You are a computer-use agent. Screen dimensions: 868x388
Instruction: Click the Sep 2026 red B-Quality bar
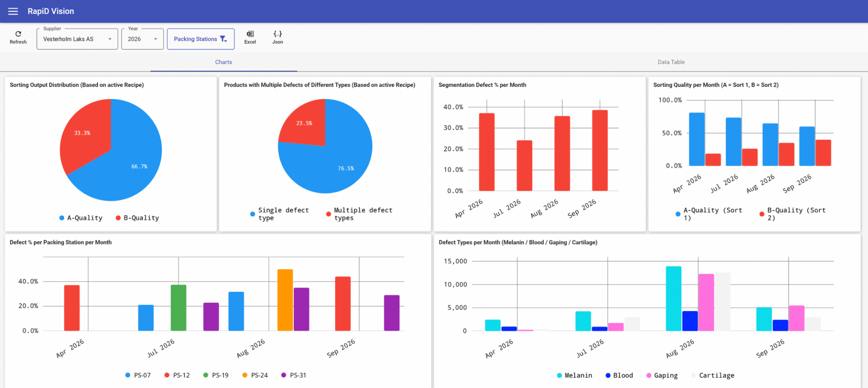click(x=823, y=153)
